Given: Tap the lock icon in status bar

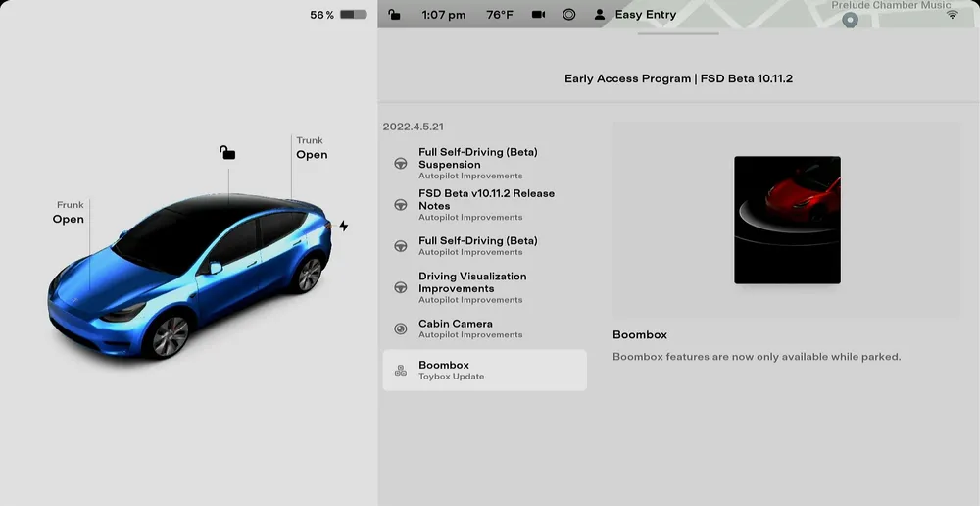Looking at the screenshot, I should 394,15.
